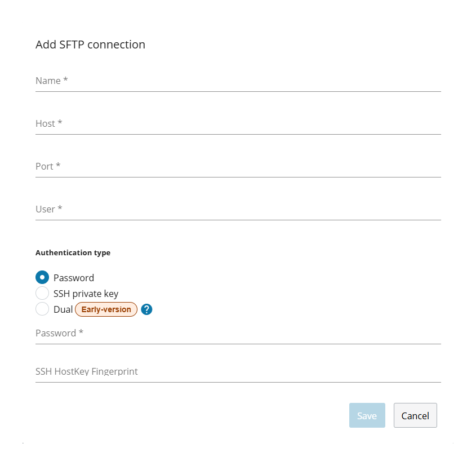Click the Save button
The height and width of the screenshot is (466, 476).
(367, 415)
